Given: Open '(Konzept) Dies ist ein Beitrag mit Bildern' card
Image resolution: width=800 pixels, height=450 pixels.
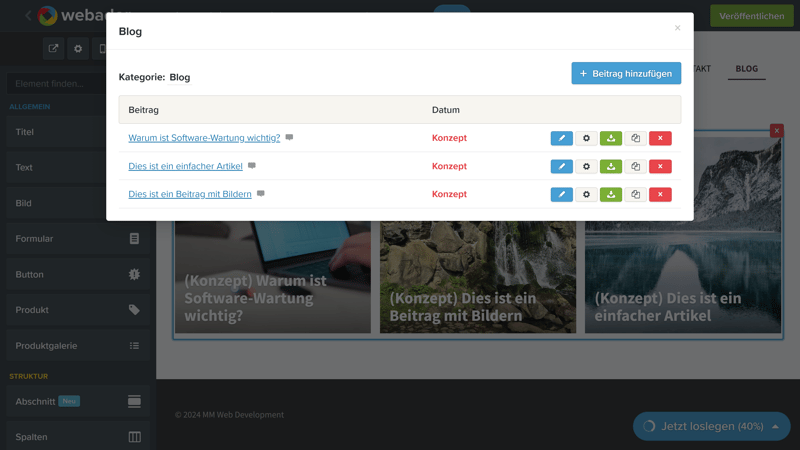Looking at the screenshot, I should point(478,277).
